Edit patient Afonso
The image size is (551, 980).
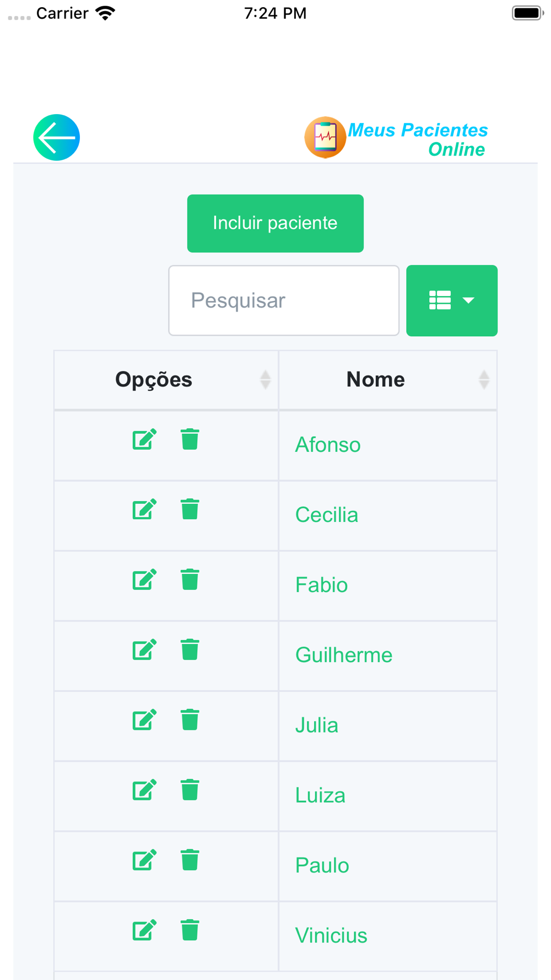(144, 439)
